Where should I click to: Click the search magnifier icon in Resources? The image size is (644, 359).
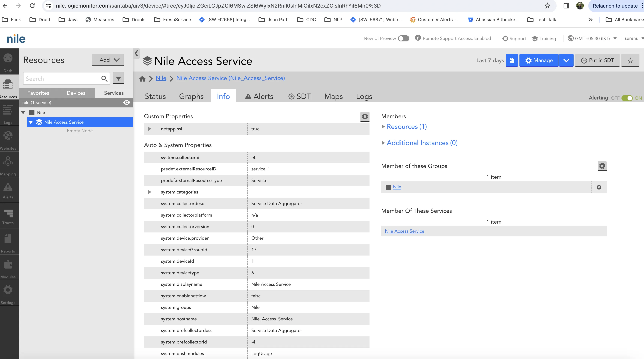(x=104, y=79)
